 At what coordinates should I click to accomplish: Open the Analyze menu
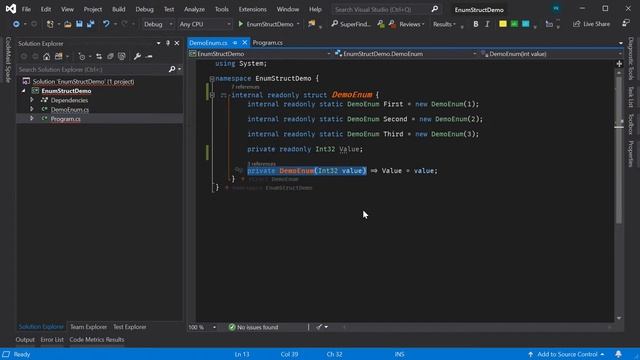coord(194,9)
